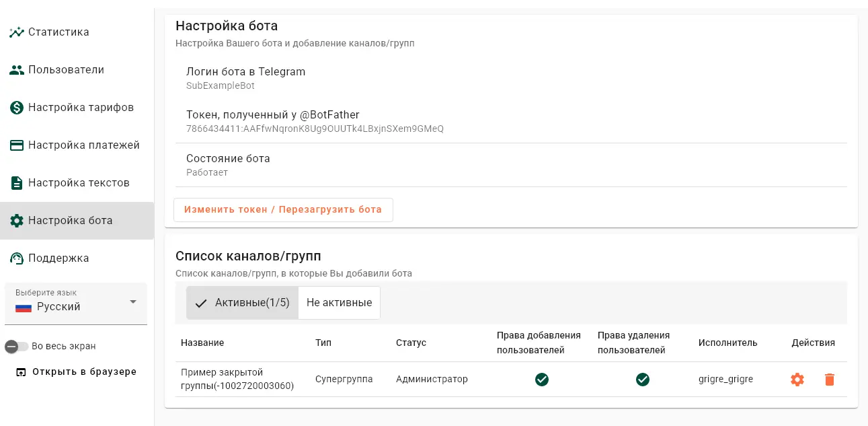Click Открыть в браузере button
This screenshot has height=426, width=868.
click(76, 372)
